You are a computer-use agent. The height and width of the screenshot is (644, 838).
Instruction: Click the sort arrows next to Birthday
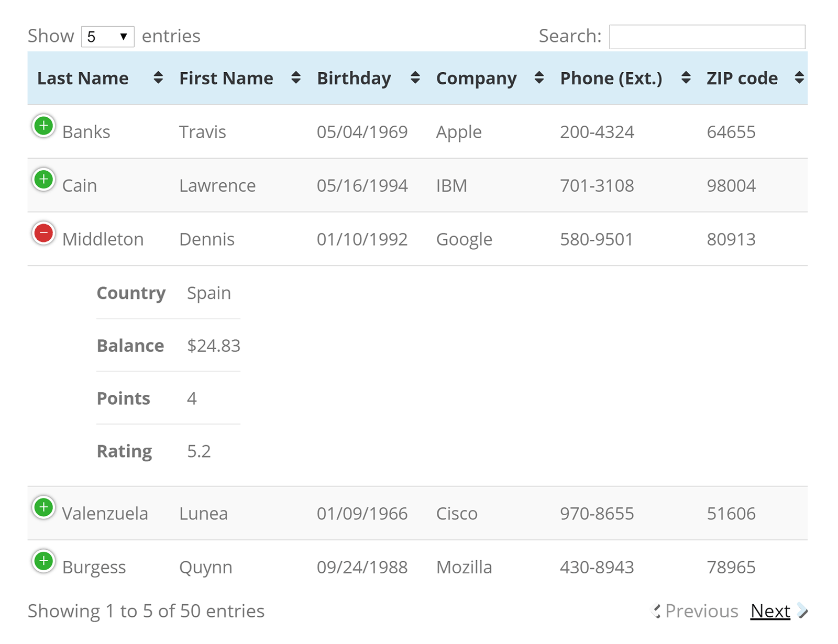tap(415, 78)
